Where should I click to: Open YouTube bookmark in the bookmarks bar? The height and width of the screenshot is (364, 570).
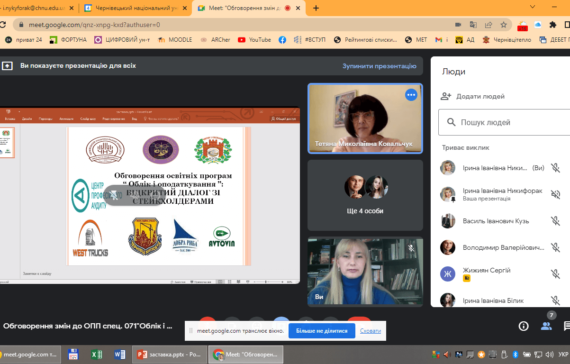[x=254, y=40]
